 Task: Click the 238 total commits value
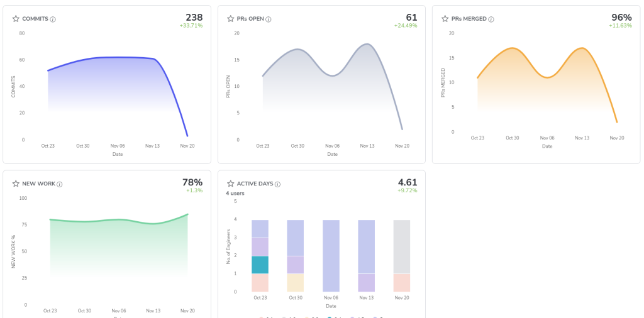pos(194,17)
